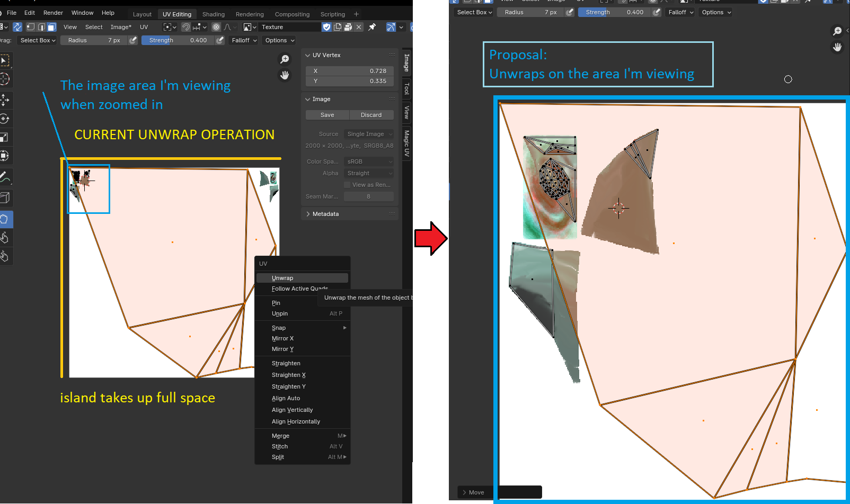This screenshot has width=850, height=504.
Task: Click the Discard image button
Action: tap(371, 115)
